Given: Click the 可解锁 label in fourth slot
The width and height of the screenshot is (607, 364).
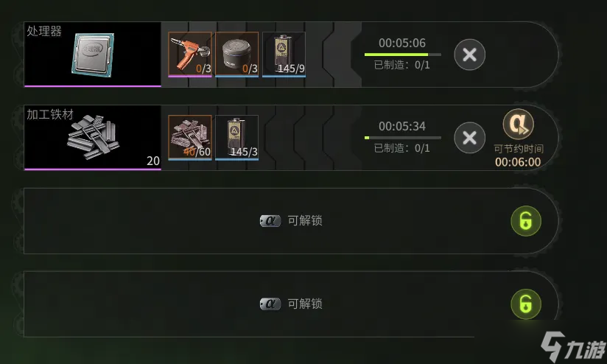Looking at the screenshot, I should (305, 304).
